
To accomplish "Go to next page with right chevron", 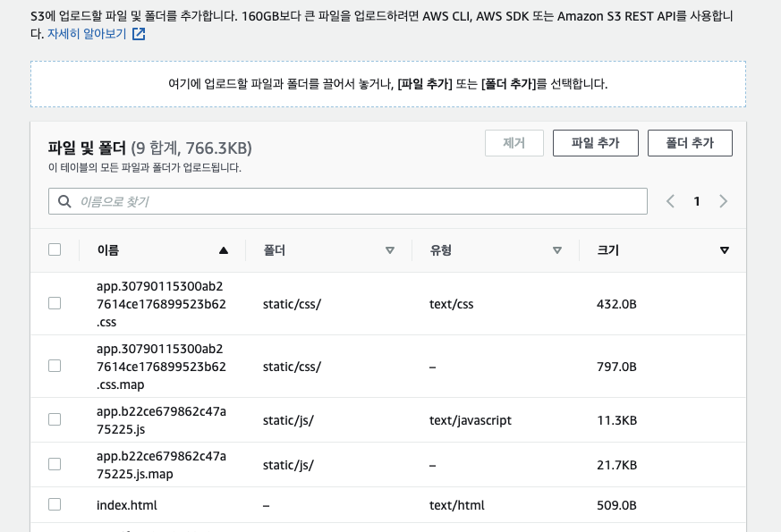I will (x=723, y=201).
